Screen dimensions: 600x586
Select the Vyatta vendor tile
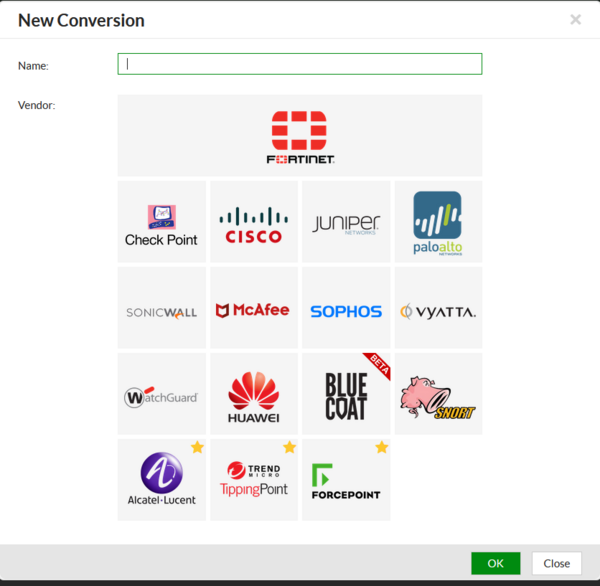(x=438, y=308)
